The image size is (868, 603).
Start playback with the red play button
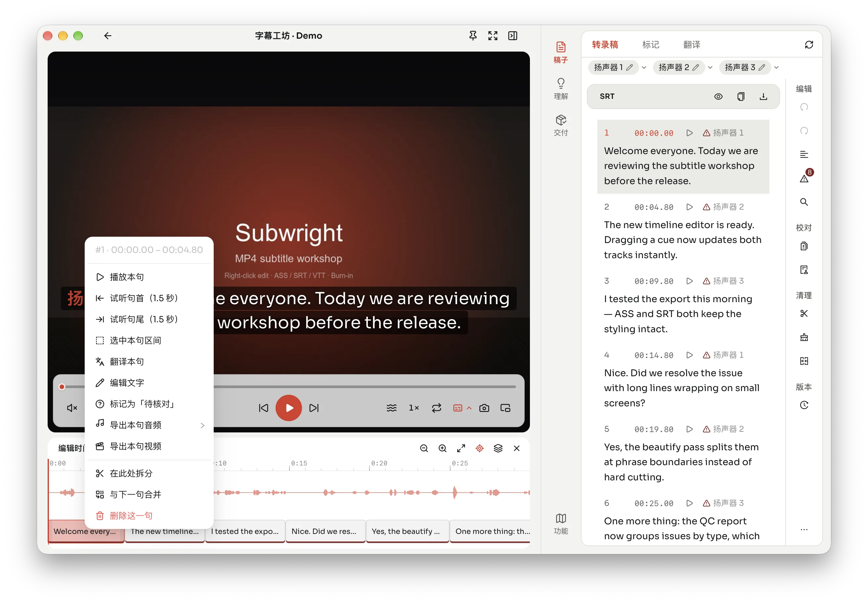(288, 408)
